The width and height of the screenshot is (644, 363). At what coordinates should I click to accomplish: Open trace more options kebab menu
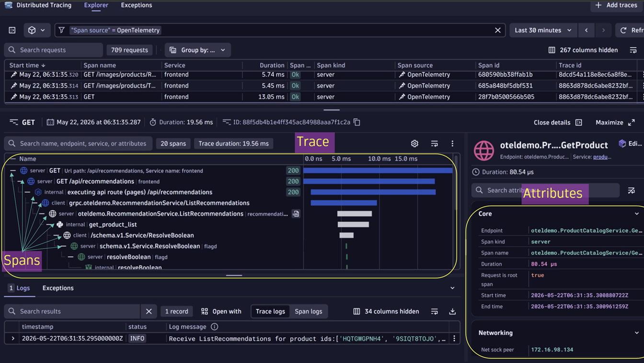452,144
